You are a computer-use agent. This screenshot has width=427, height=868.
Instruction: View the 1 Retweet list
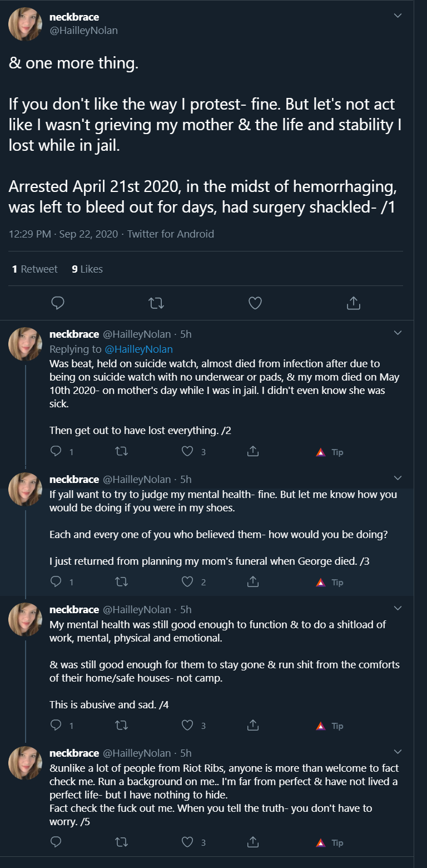(x=34, y=269)
